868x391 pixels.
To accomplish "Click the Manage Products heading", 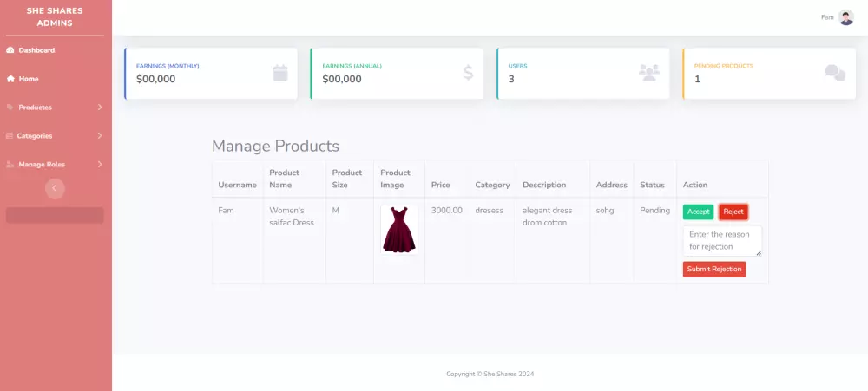I will (275, 146).
